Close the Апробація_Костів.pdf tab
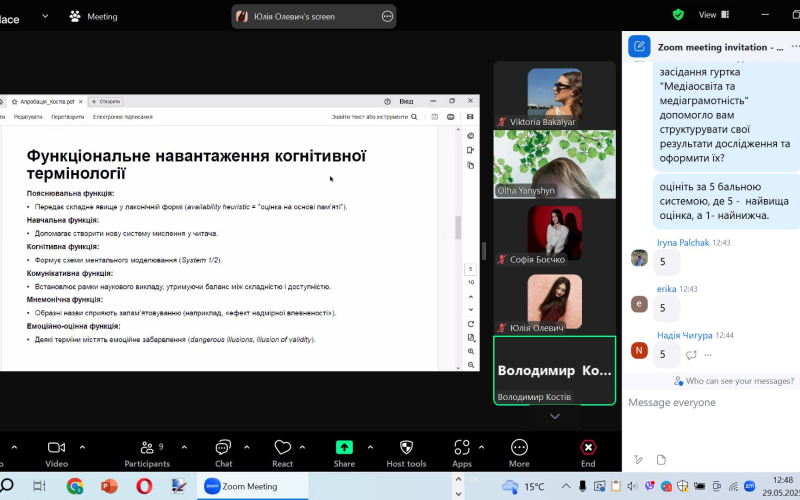Viewport: 800px width, 500px height. click(81, 102)
